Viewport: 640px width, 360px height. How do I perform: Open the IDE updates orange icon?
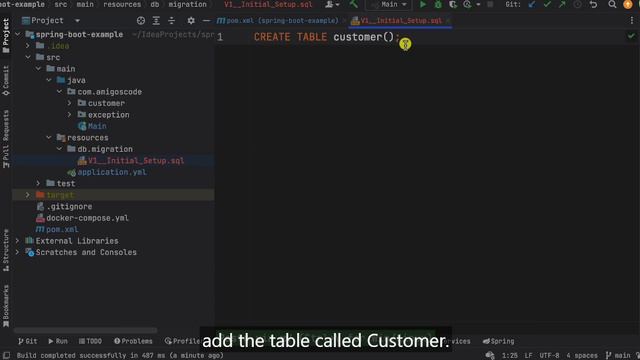pyautogui.click(x=627, y=4)
